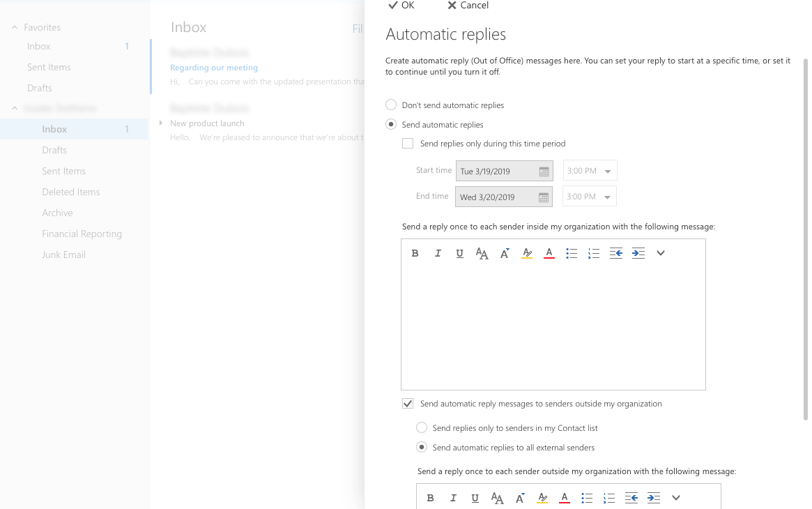Select Don't send automatic replies
The width and height of the screenshot is (812, 509).
(391, 105)
